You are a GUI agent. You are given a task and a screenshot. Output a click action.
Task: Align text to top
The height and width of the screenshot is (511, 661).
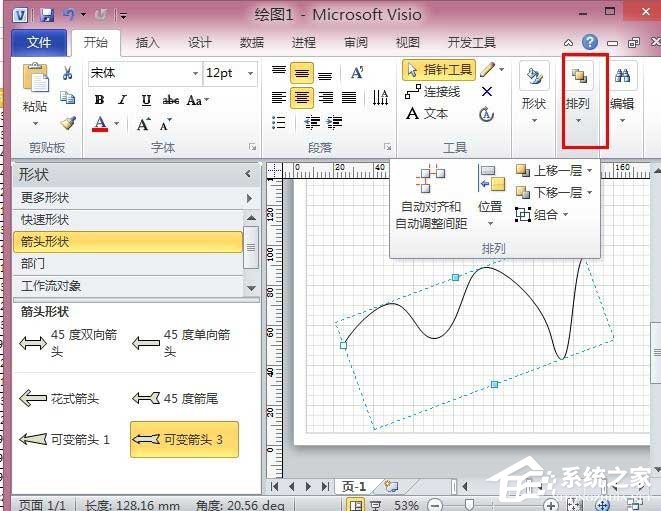(x=279, y=70)
